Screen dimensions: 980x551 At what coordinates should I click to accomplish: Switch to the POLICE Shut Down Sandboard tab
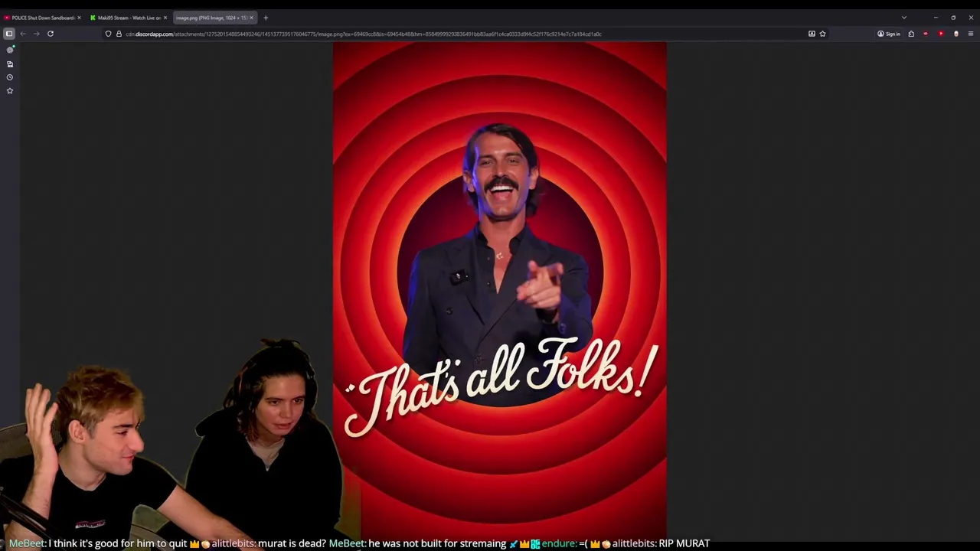[x=41, y=18]
